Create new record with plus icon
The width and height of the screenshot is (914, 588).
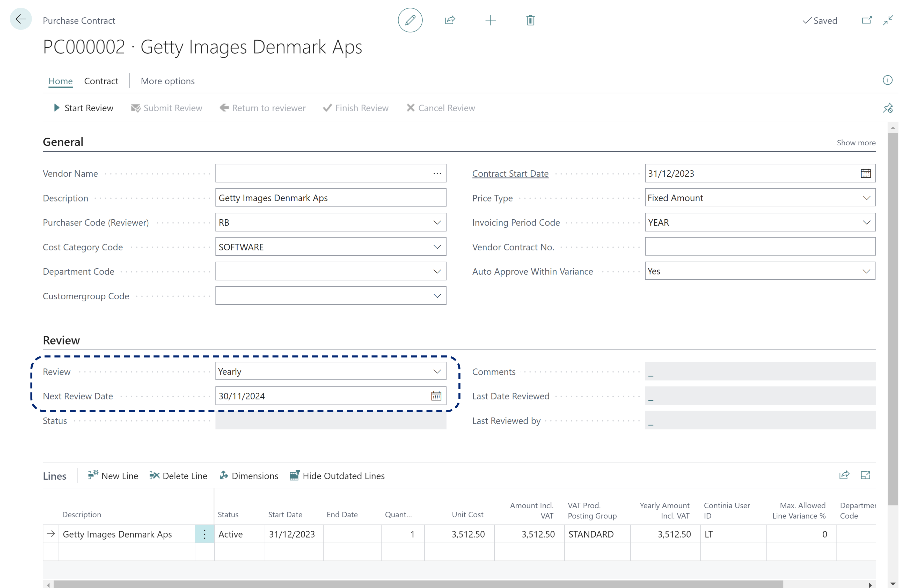pyautogui.click(x=491, y=20)
